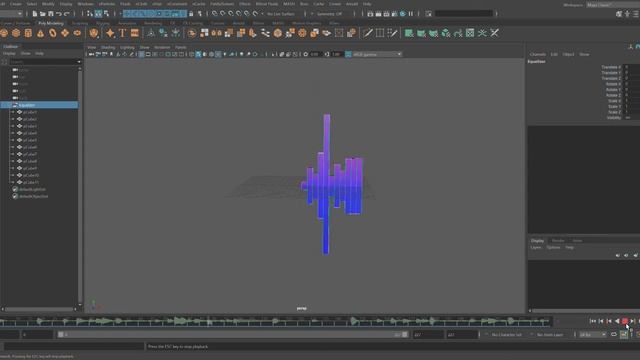Click the time slider audio waveform
This screenshot has width=640, height=360.
click(x=276, y=322)
